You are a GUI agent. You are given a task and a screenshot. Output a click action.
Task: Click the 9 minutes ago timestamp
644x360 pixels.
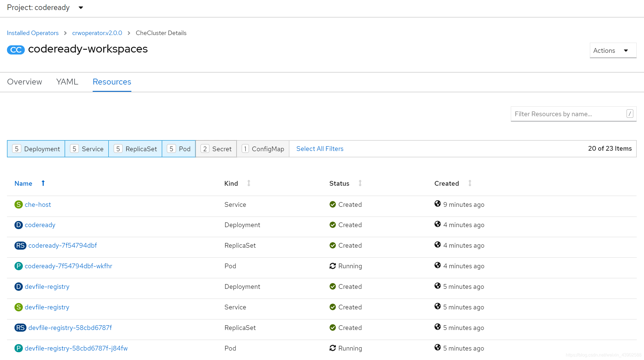[x=464, y=205]
